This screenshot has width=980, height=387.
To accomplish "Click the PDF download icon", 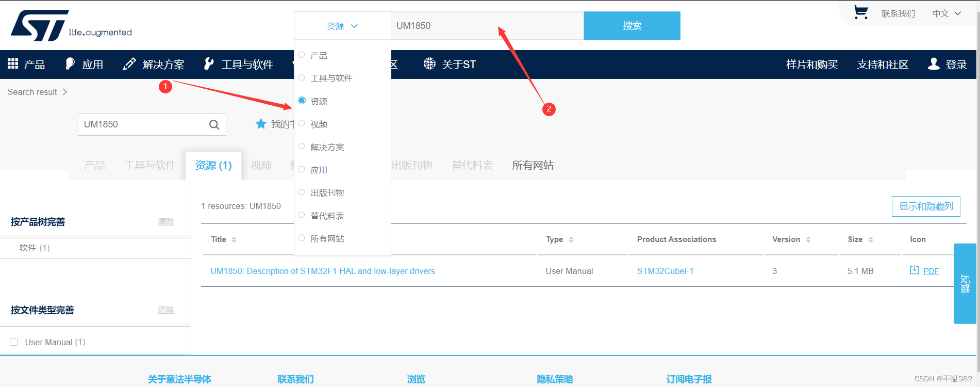I will click(x=915, y=270).
